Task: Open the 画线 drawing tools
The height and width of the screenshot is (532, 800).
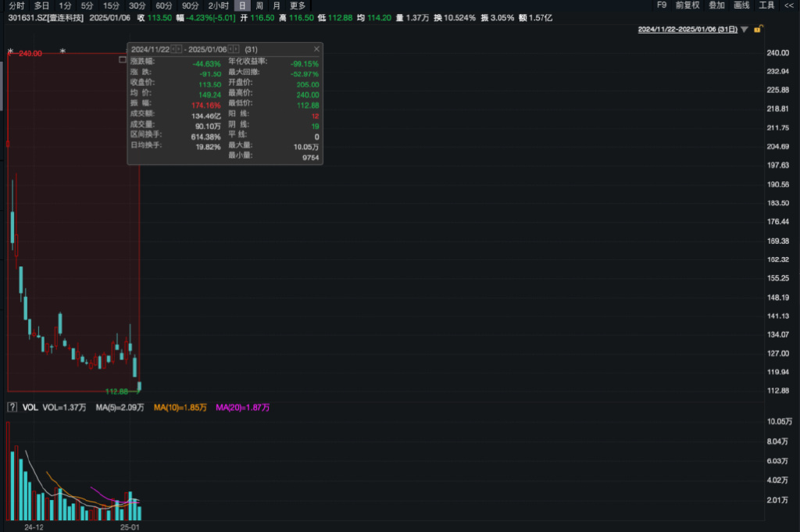Action: tap(741, 5)
